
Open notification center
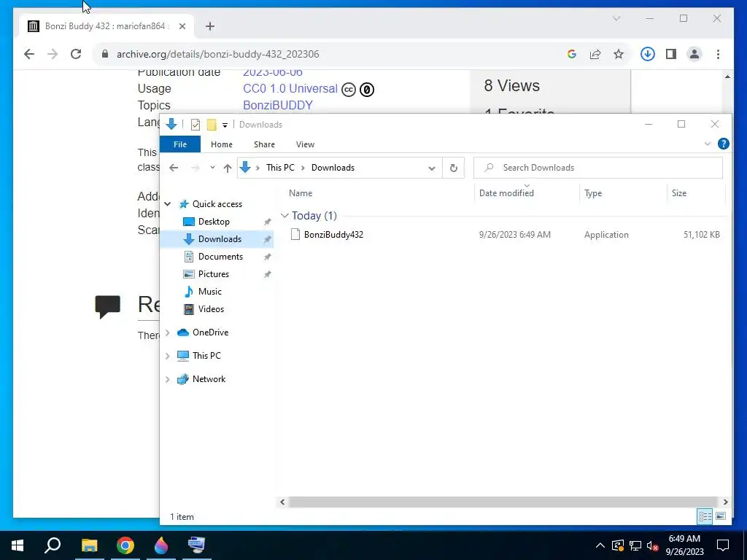pyautogui.click(x=723, y=545)
